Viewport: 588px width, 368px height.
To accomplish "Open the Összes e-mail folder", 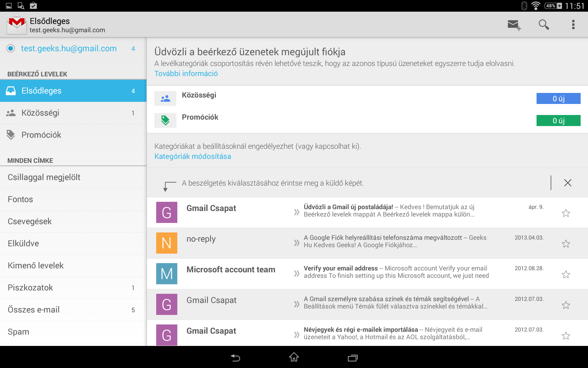I will (73, 310).
